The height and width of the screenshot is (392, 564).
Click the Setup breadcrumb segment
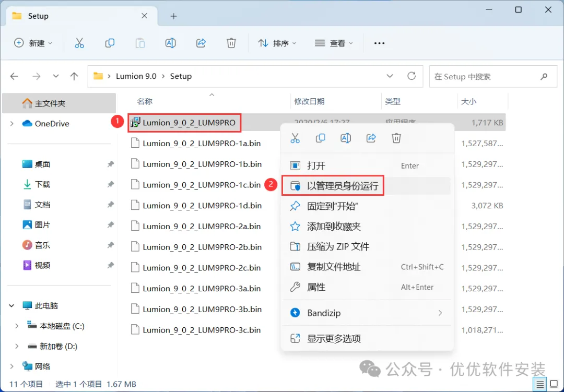[x=181, y=76]
